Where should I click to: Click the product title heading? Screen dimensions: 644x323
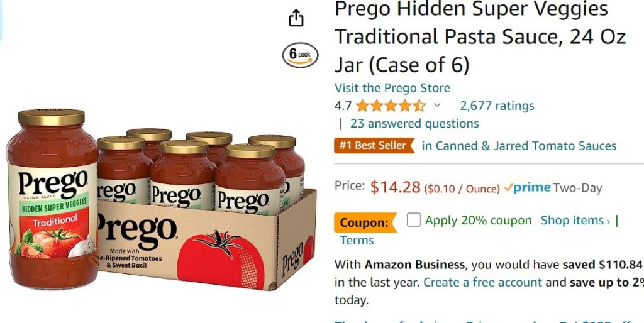(x=480, y=37)
